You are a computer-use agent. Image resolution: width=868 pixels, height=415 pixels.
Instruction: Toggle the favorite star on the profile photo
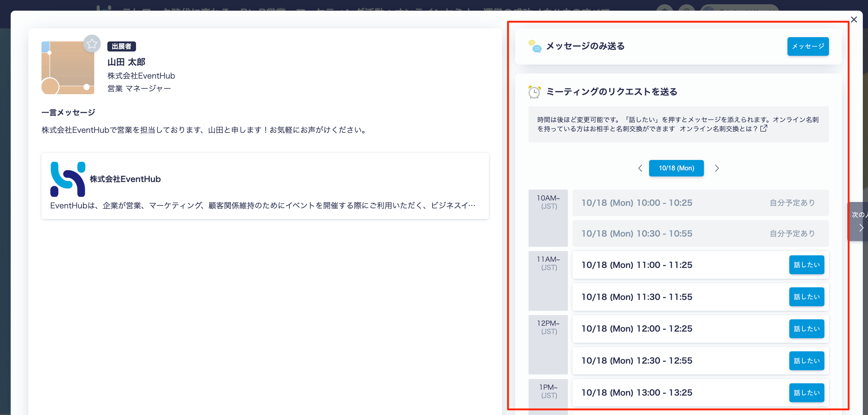click(92, 44)
